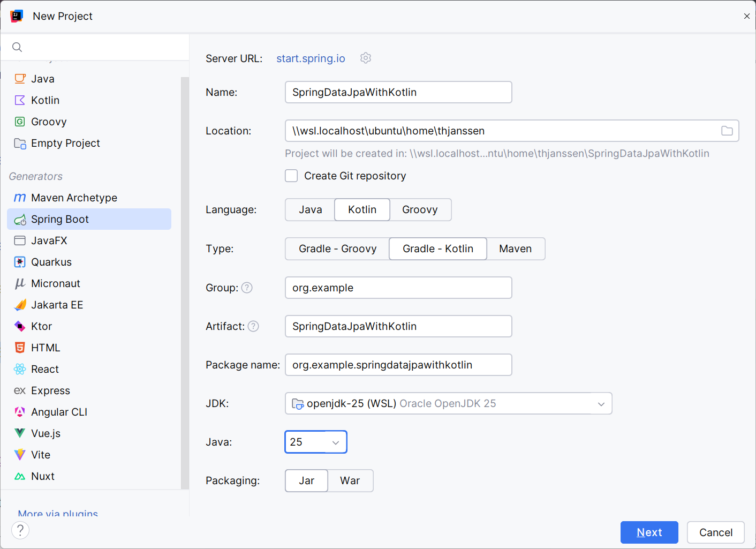Select the Quarkus generator icon
The height and width of the screenshot is (549, 756).
pyautogui.click(x=20, y=262)
